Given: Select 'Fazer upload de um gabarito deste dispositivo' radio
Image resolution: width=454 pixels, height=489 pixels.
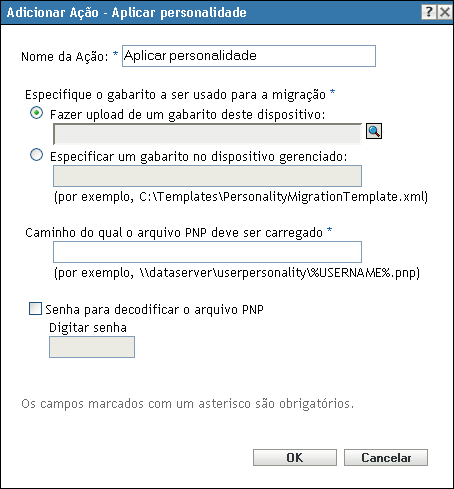Looking at the screenshot, I should 36,113.
